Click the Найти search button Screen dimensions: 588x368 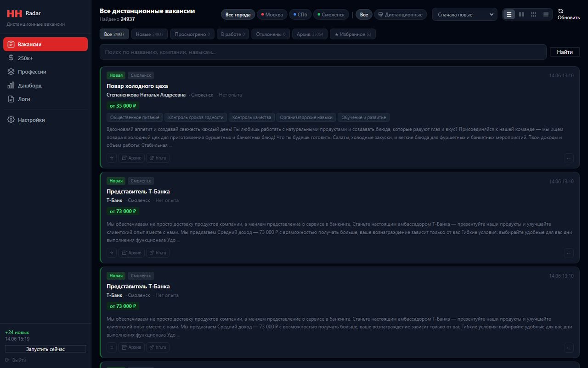tap(565, 52)
